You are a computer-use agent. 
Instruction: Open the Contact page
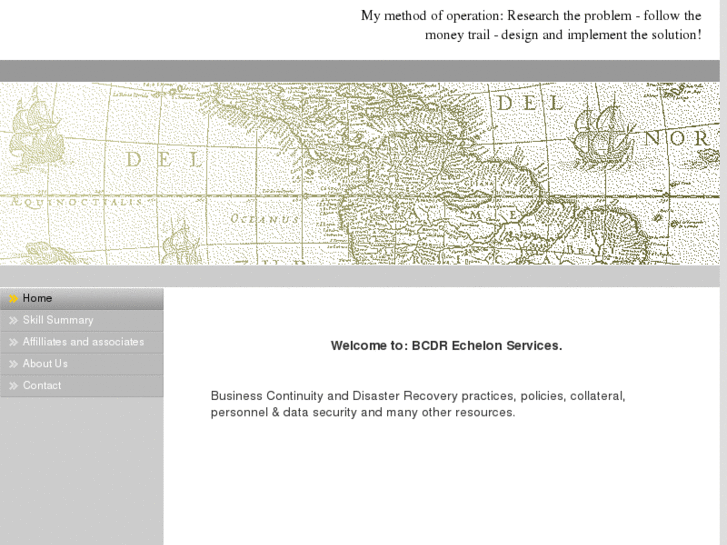[82, 386]
